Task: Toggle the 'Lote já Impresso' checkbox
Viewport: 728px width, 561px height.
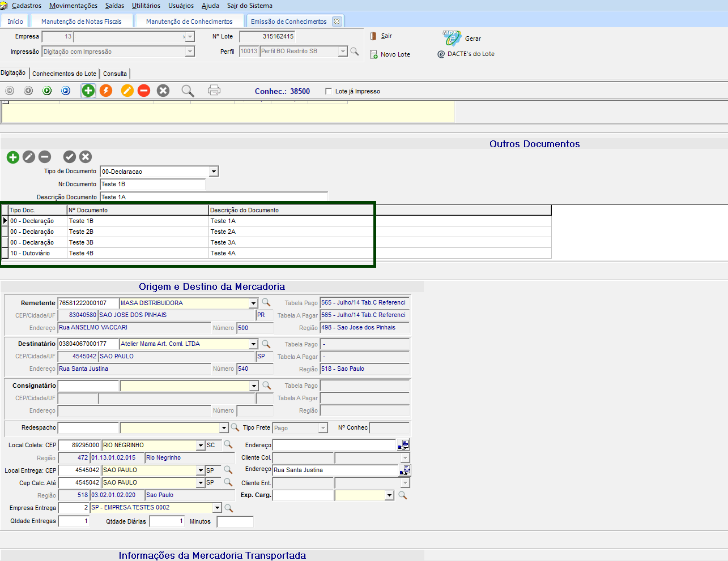Action: [329, 91]
